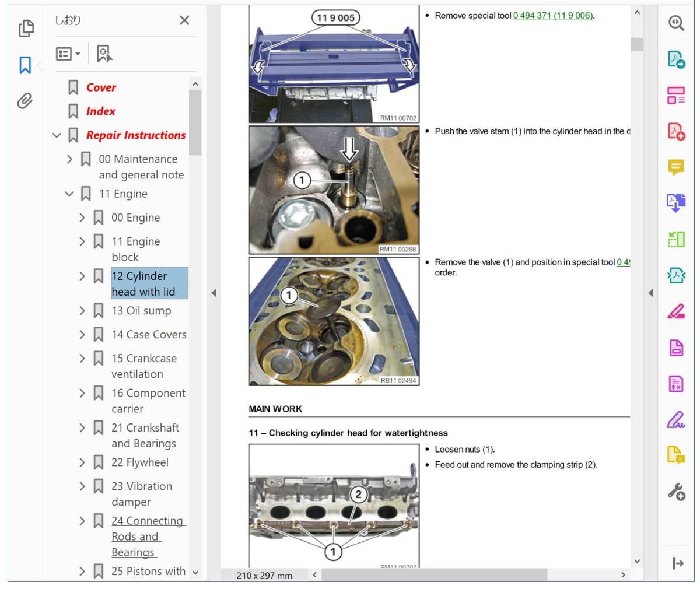Expand the 13 Oil sump bookmark
This screenshot has height=589, width=700.
coord(82,311)
